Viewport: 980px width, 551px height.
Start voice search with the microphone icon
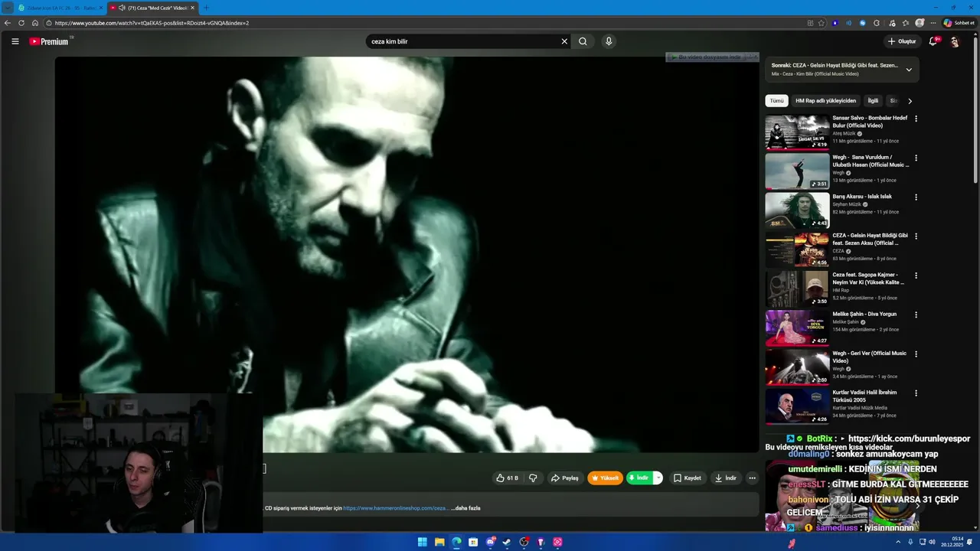click(x=609, y=41)
